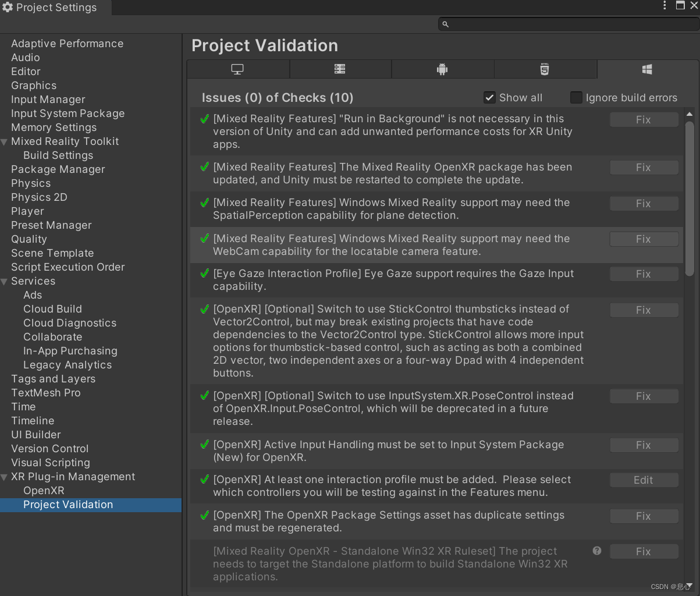This screenshot has width=700, height=596.
Task: Click Edit on the interaction profile issue
Action: pyautogui.click(x=644, y=480)
